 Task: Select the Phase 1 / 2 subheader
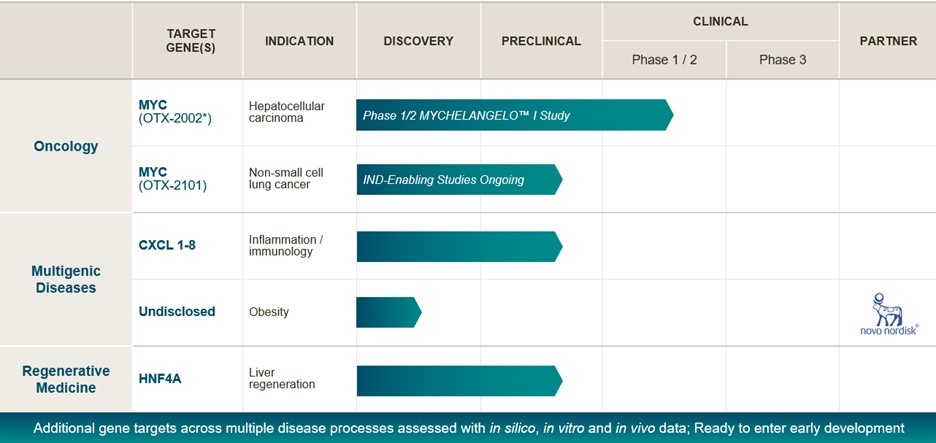point(664,59)
